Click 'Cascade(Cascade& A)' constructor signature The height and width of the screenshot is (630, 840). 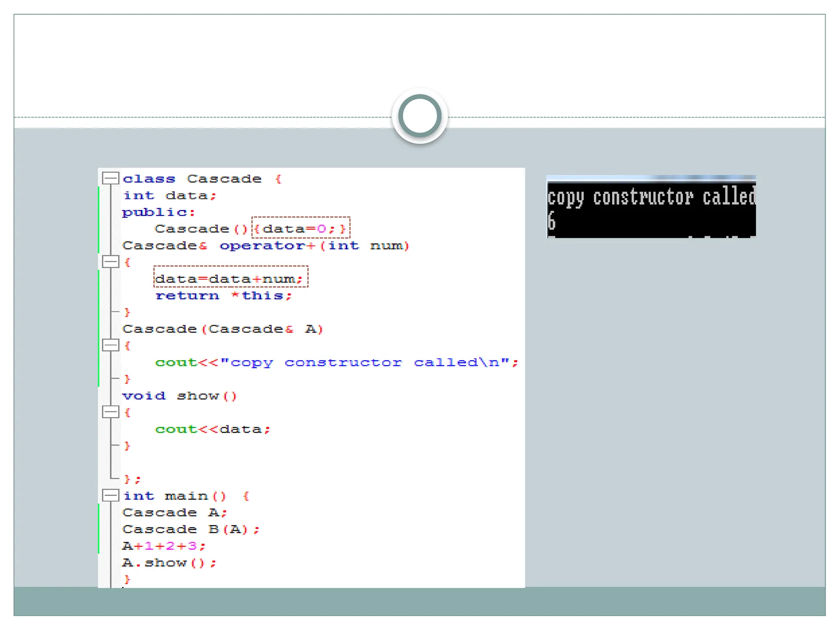tap(223, 329)
